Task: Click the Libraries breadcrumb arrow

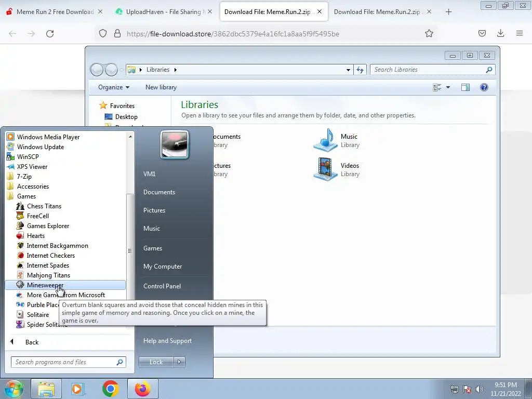Action: coord(176,70)
